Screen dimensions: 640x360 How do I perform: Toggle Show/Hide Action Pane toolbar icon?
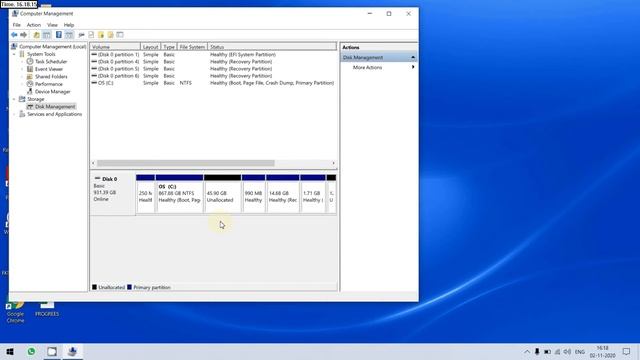click(x=69, y=35)
